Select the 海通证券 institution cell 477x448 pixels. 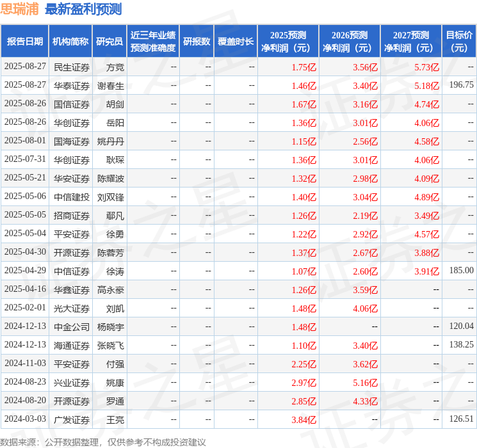coord(72,346)
